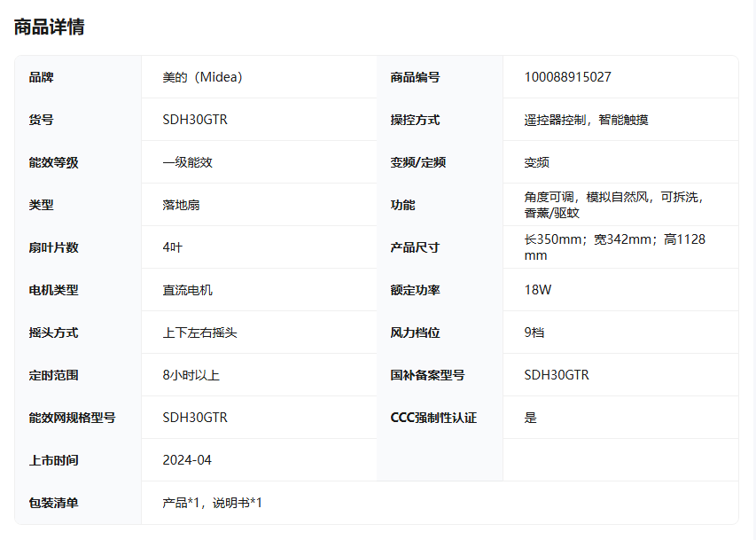756x540 pixels.
Task: Click the value 产品*1，说明书*1
Action: click(x=212, y=503)
